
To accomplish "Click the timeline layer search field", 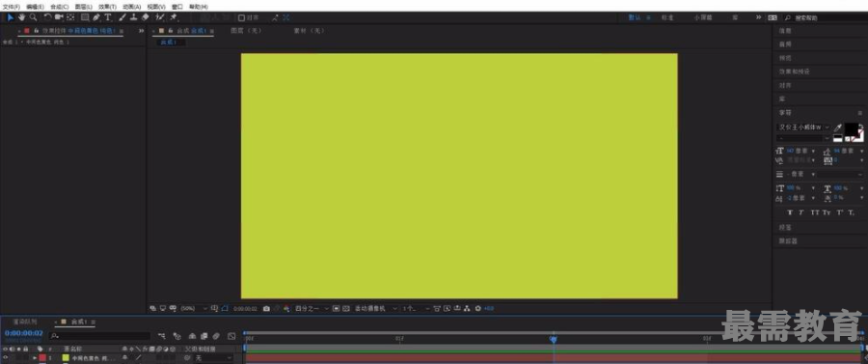I will [x=99, y=336].
